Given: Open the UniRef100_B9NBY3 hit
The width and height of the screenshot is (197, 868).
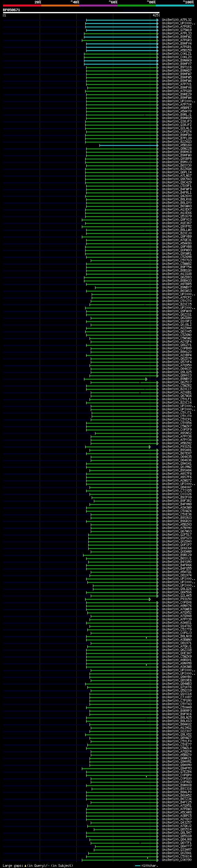Looking at the screenshot, I should [x=177, y=379].
